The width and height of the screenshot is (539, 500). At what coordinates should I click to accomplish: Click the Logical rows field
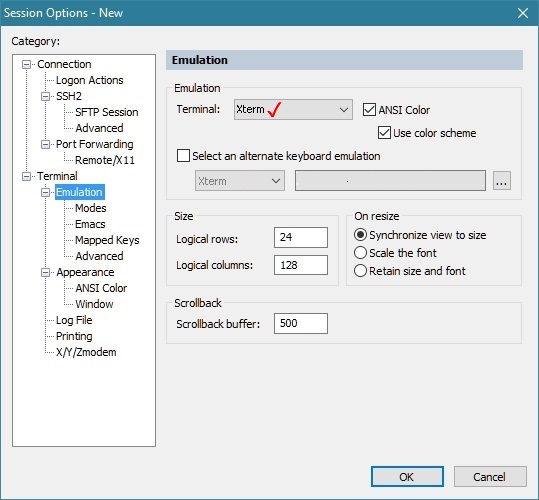click(301, 237)
